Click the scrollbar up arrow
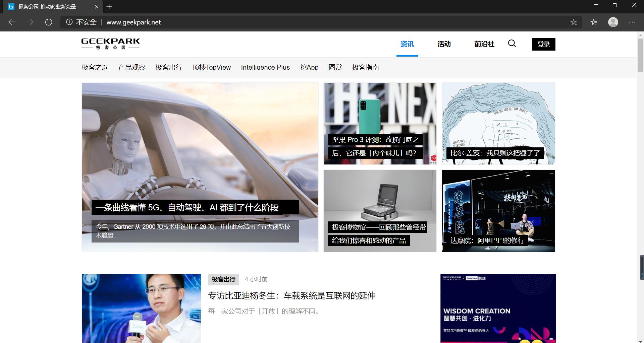Viewport: 644px width, 343px height. (x=640, y=35)
